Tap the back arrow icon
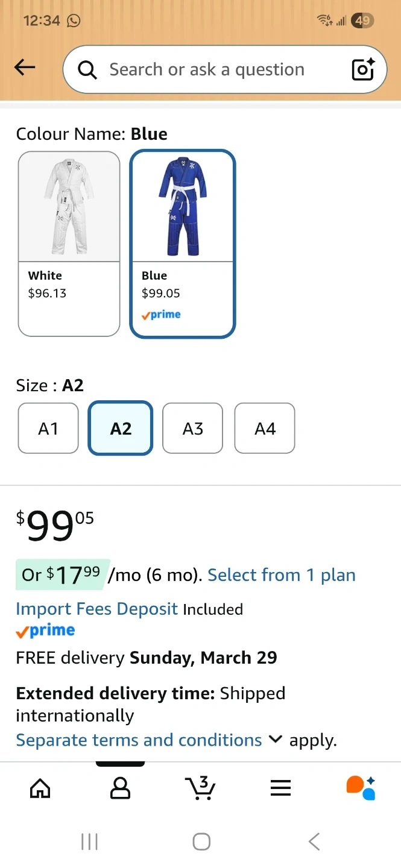Screen dimensions: 401x868 25,68
